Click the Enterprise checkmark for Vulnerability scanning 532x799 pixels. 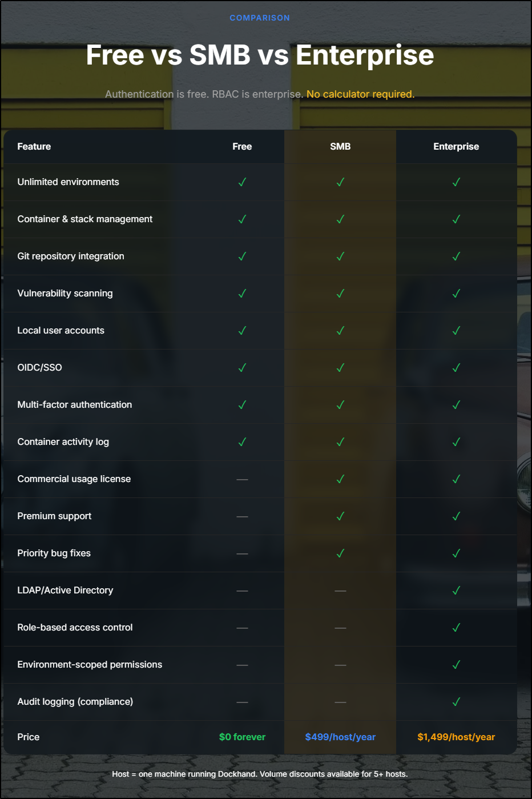[456, 294]
